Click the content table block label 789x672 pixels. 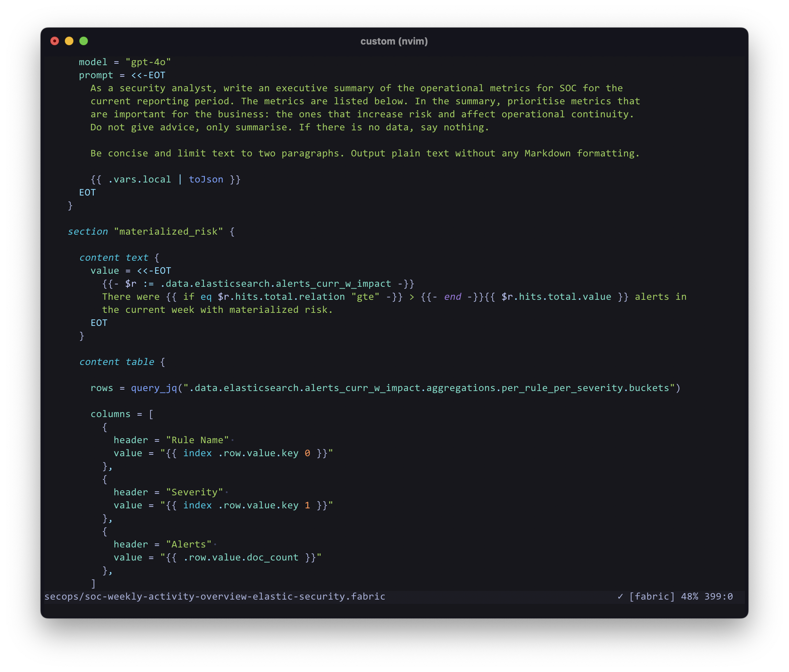pyautogui.click(x=117, y=361)
